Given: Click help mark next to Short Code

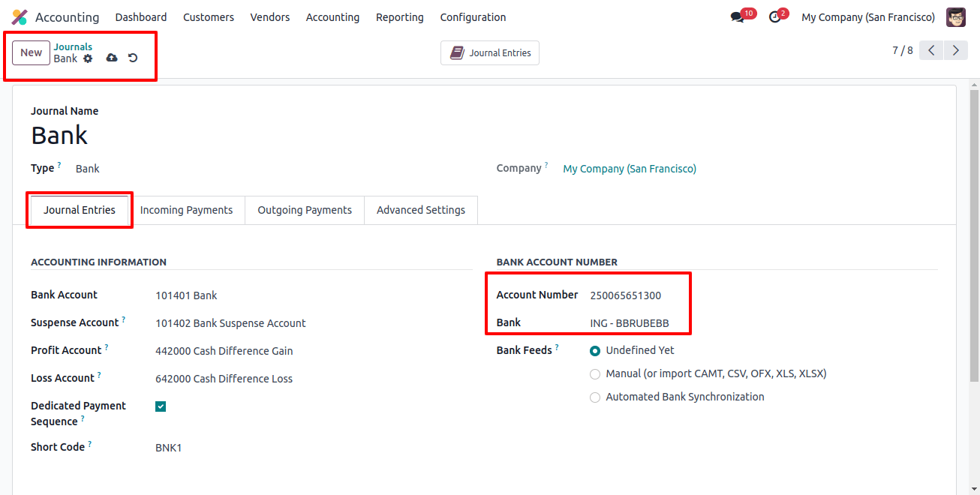Looking at the screenshot, I should tap(90, 443).
